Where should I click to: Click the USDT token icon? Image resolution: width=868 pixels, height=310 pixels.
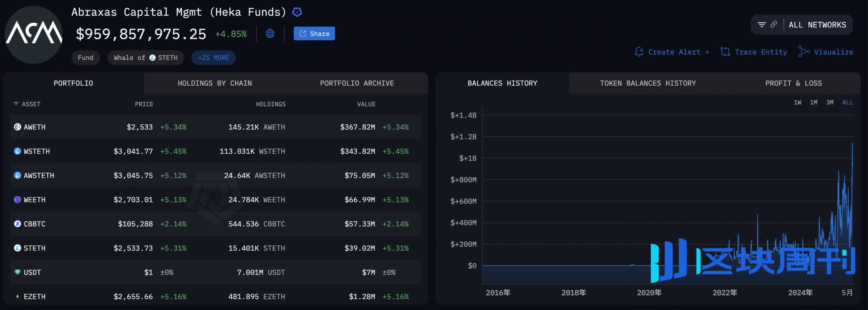pos(17,272)
